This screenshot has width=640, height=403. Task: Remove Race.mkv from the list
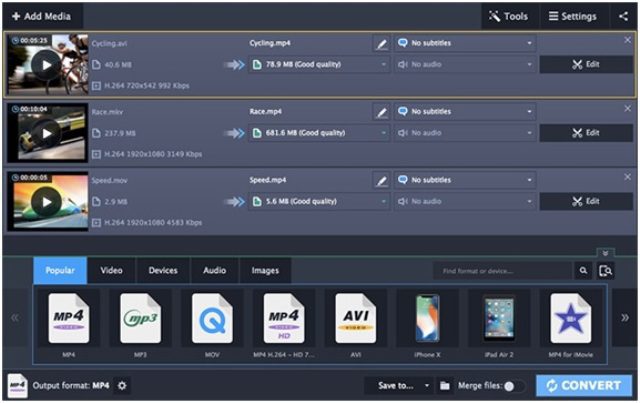[x=628, y=108]
